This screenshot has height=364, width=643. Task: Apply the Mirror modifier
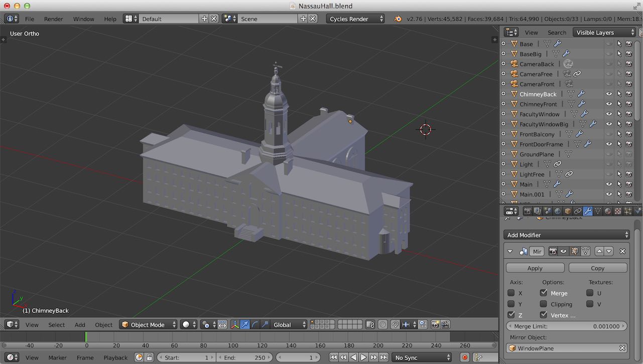(x=535, y=268)
